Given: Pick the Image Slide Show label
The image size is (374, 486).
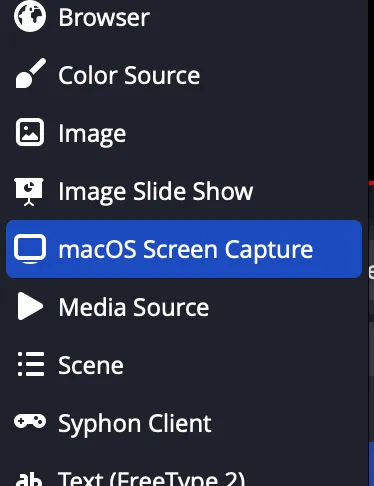Looking at the screenshot, I should 156,192.
